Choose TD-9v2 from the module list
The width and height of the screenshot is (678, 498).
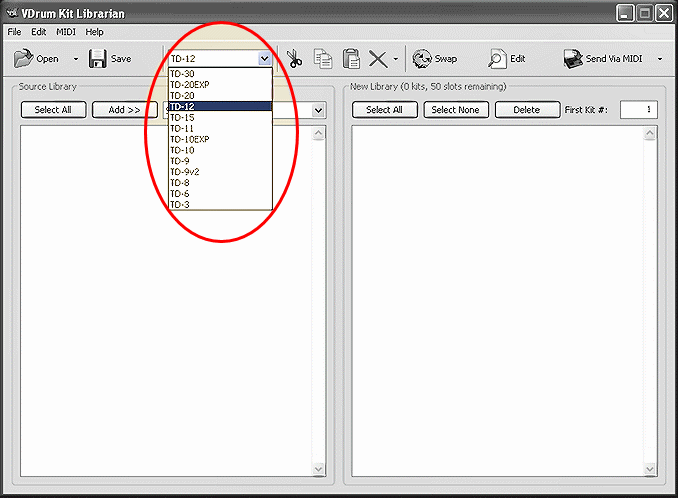pyautogui.click(x=220, y=172)
